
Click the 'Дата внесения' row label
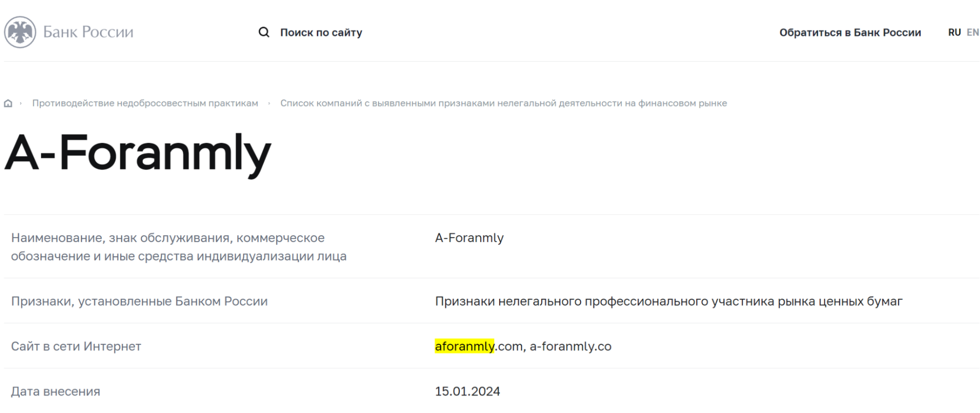coord(55,391)
